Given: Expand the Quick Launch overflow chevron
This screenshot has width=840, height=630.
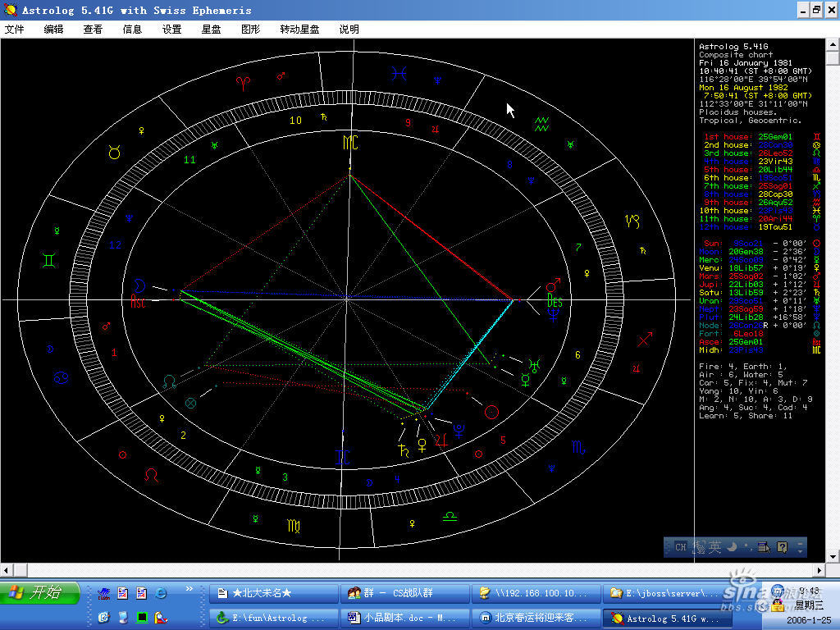Looking at the screenshot, I should click(189, 588).
